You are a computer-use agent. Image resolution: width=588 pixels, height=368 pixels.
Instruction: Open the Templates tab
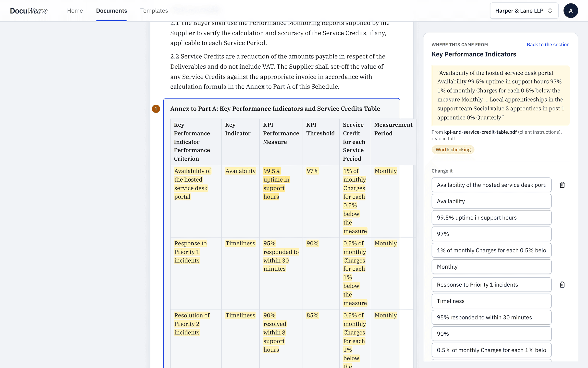[x=154, y=11]
